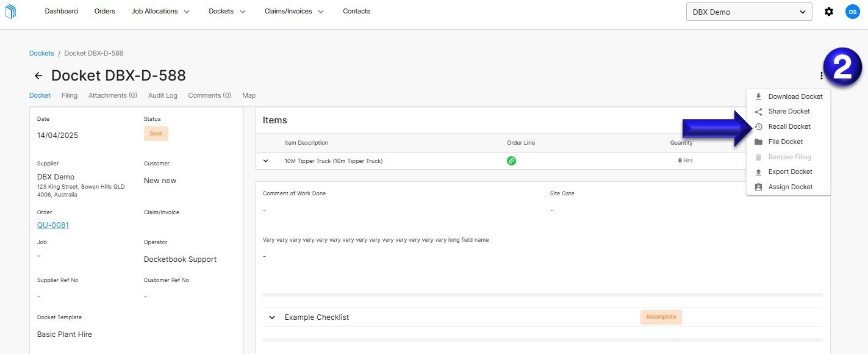
Task: Open the DS user avatar menu
Action: pos(852,12)
